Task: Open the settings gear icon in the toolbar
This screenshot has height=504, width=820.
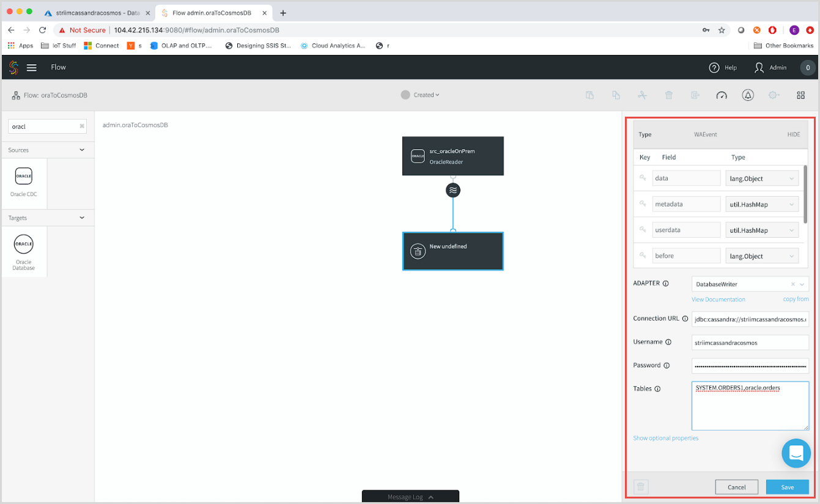Action: (774, 95)
